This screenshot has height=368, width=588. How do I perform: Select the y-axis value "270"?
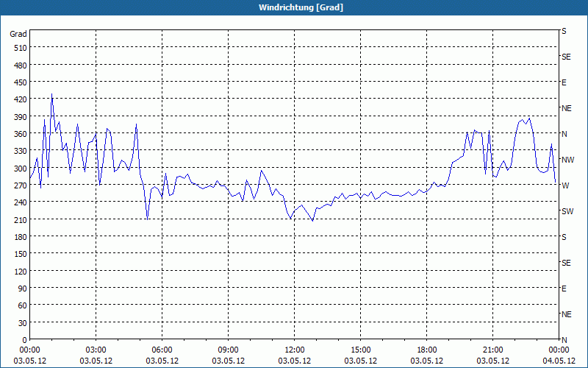point(21,185)
